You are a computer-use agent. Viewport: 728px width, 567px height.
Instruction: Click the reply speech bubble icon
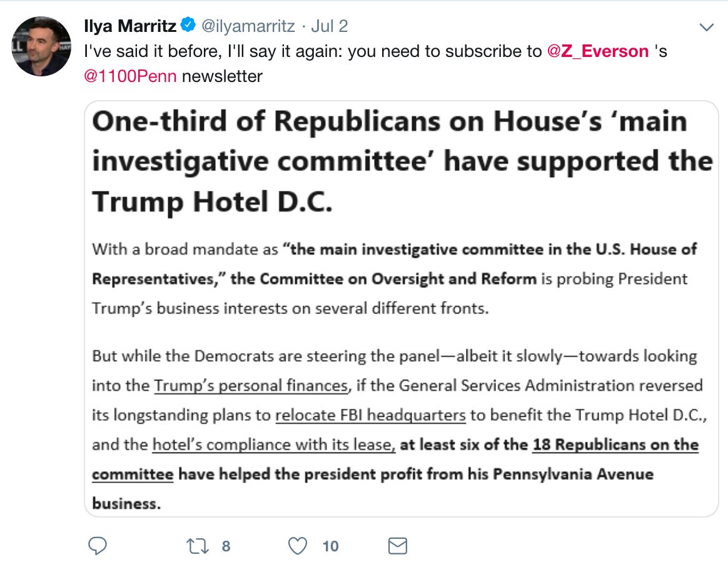98,546
